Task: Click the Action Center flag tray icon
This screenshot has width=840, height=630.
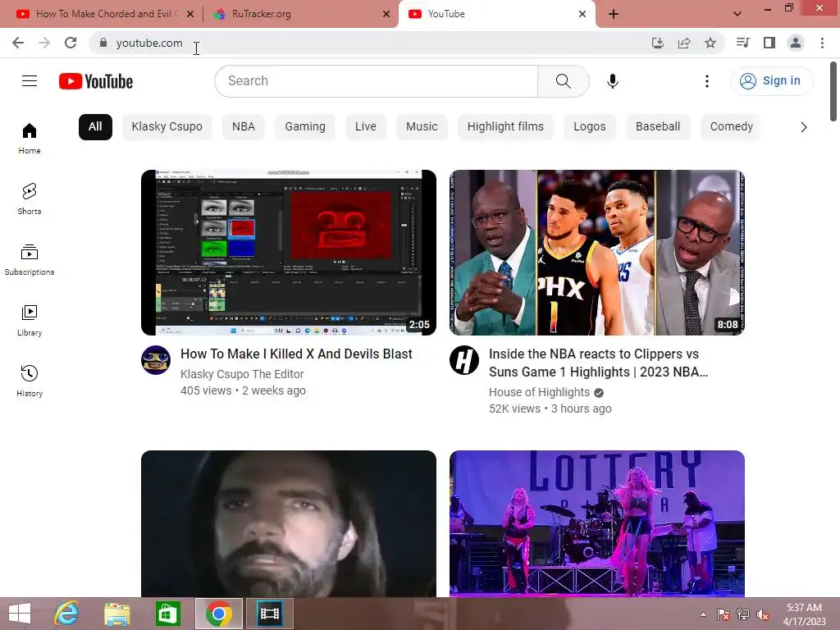Action: (723, 614)
